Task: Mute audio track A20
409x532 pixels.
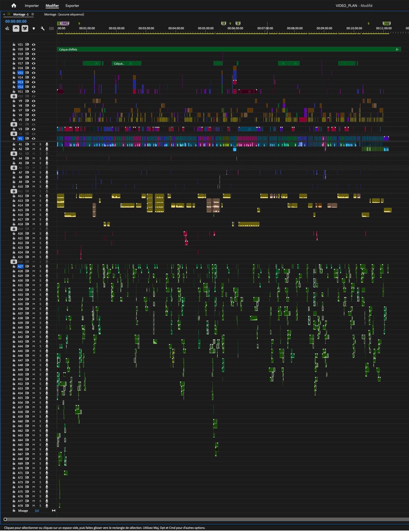Action: click(33, 234)
